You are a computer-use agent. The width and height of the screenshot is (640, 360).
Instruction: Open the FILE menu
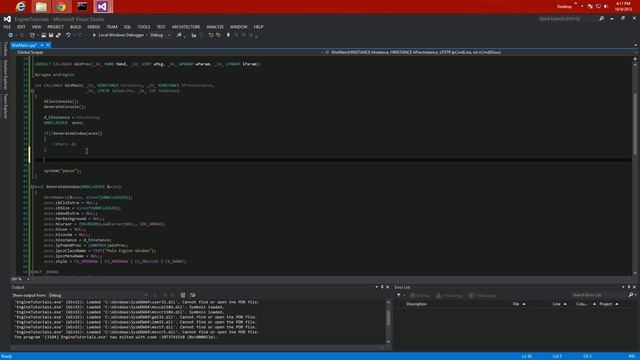point(7,27)
